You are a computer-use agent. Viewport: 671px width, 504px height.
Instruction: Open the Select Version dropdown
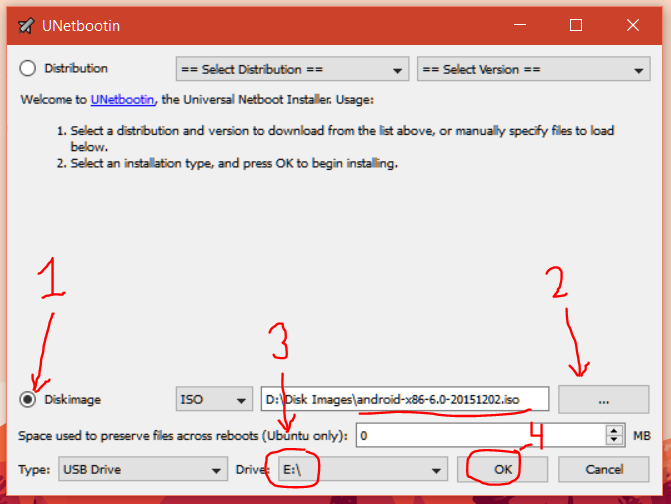tap(534, 69)
